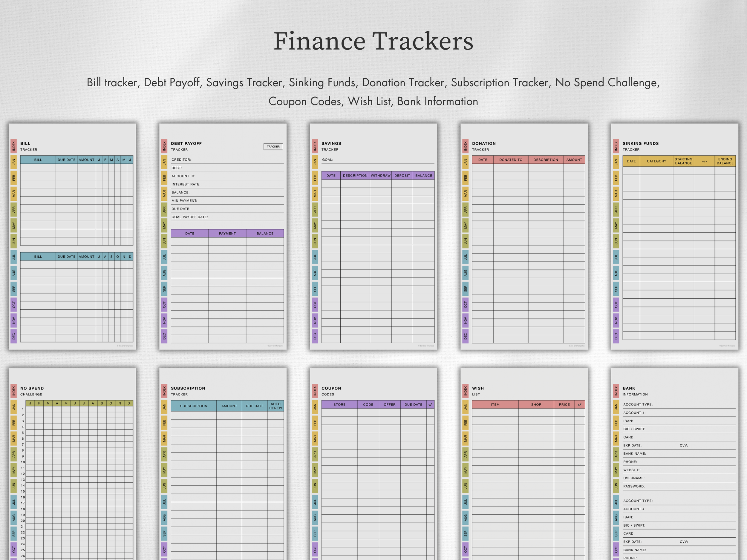Open the INDEX tab on the Bill Tracker page

tap(14, 146)
